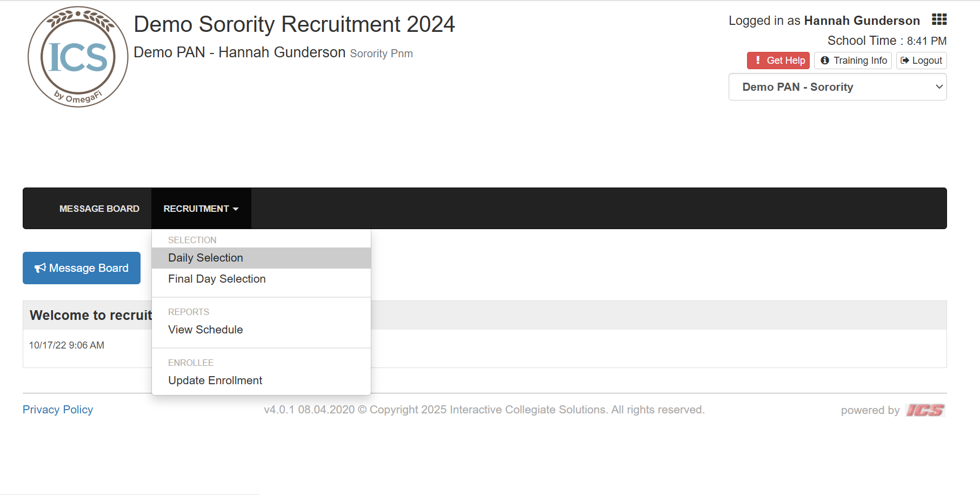The image size is (980, 495).
Task: Click the exit arrow icon on Logout
Action: (905, 61)
